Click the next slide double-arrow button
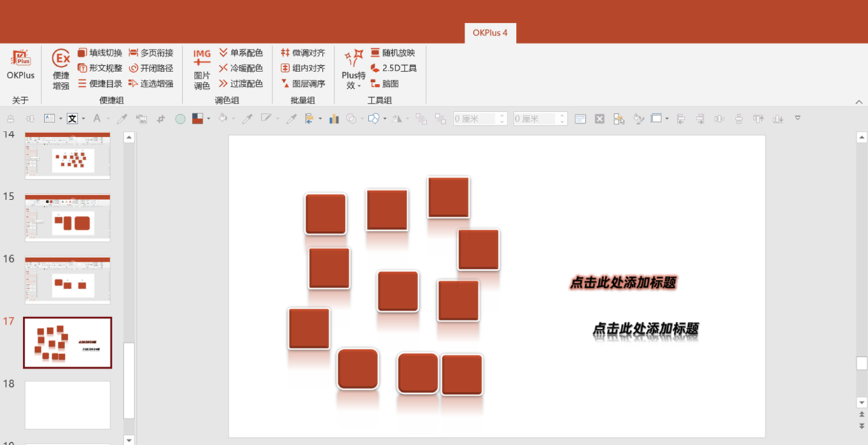Screen dimensions: 868x445 coord(862,425)
